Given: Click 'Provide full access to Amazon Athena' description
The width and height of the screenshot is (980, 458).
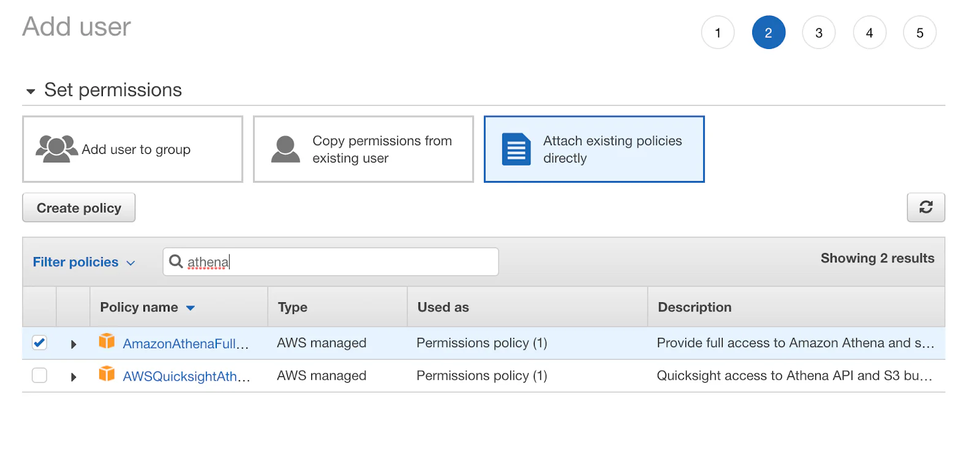Looking at the screenshot, I should pyautogui.click(x=796, y=343).
